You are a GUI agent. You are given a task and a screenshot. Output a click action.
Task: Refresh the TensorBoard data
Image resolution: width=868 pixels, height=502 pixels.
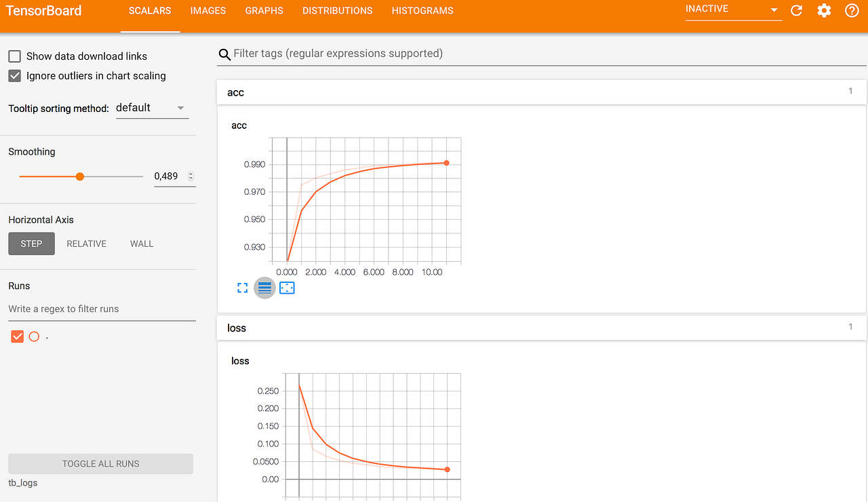(x=795, y=11)
